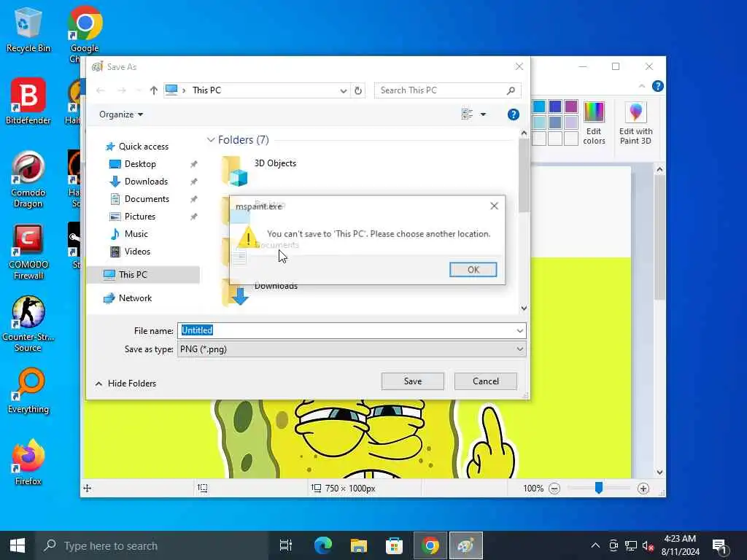This screenshot has height=560, width=747.
Task: Open the Organize menu
Action: click(x=121, y=114)
